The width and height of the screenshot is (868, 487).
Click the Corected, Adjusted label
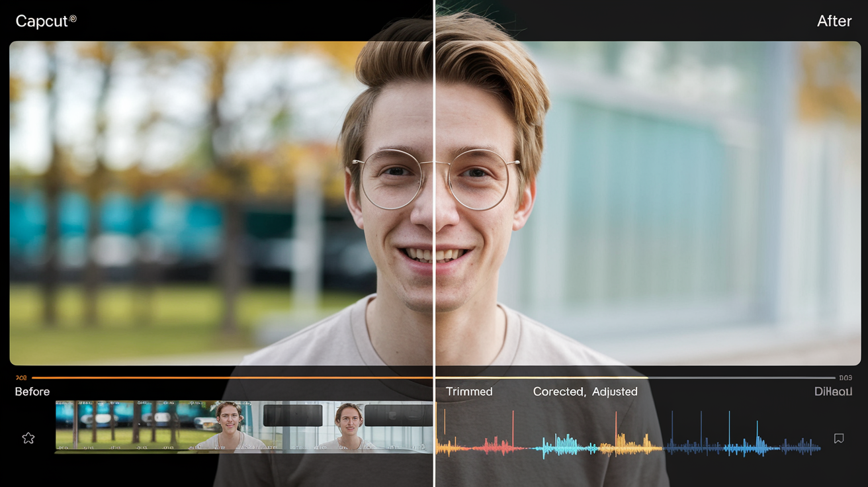point(585,392)
